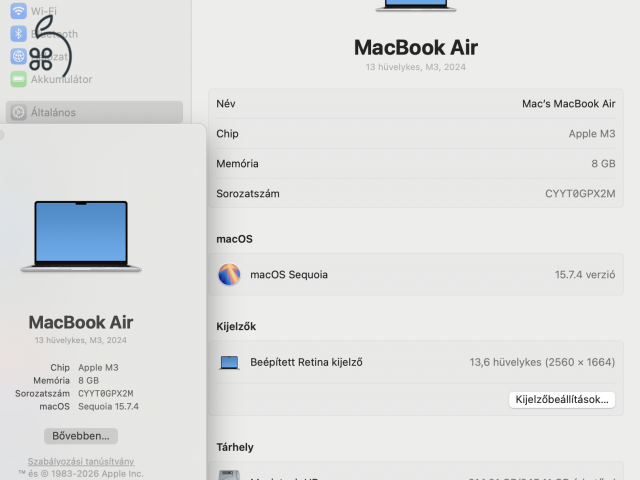Click the Bővebben... button

click(x=81, y=436)
